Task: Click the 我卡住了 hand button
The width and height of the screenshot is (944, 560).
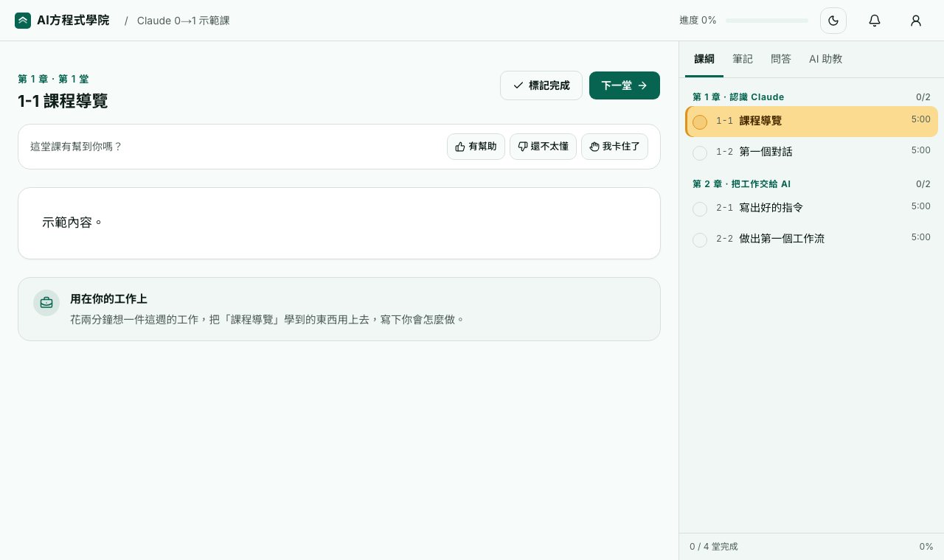Action: pos(614,147)
